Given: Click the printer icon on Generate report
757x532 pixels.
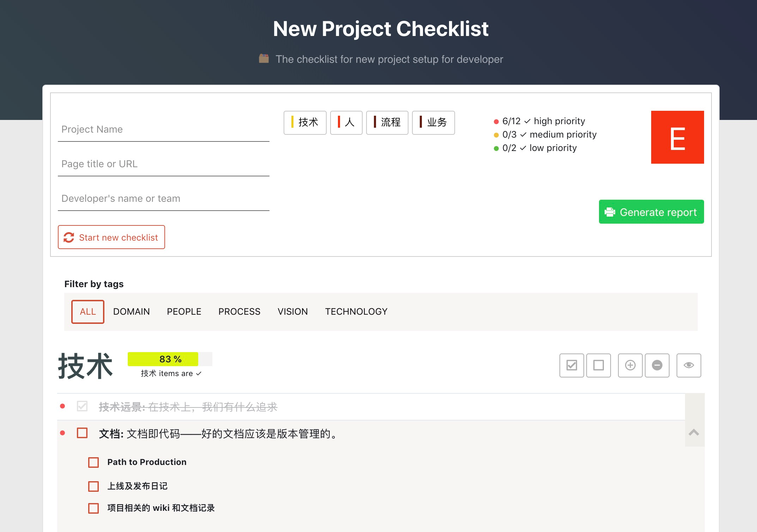Looking at the screenshot, I should pyautogui.click(x=611, y=212).
